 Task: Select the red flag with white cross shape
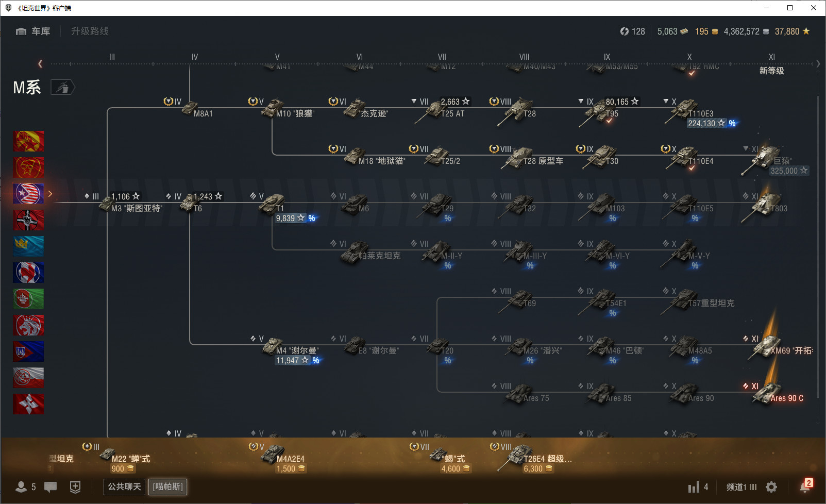tap(28, 404)
